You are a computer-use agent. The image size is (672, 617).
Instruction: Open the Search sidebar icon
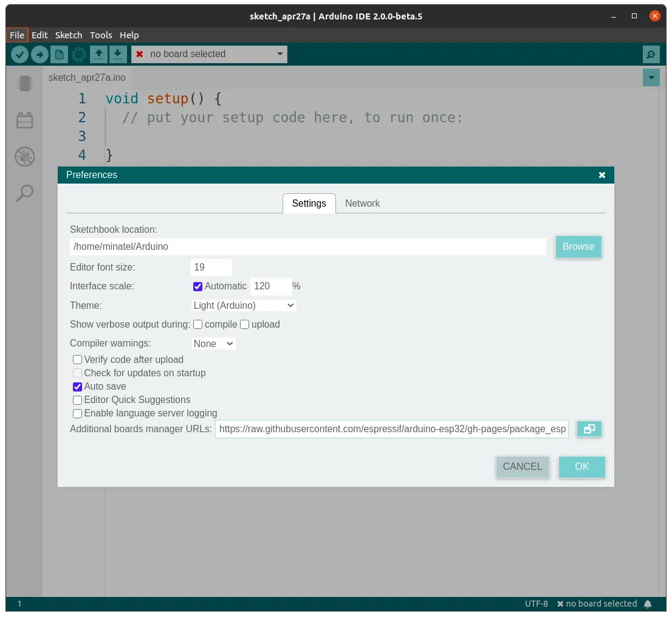click(x=25, y=193)
